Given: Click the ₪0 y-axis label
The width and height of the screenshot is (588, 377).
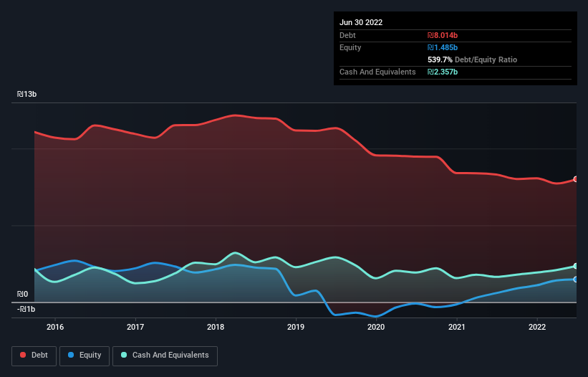Looking at the screenshot, I should [x=22, y=294].
